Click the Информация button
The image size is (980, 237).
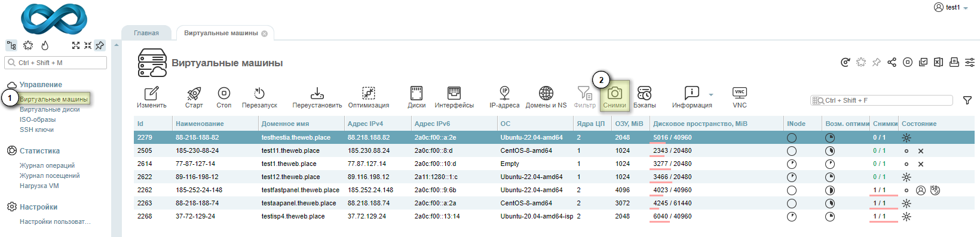[x=692, y=97]
